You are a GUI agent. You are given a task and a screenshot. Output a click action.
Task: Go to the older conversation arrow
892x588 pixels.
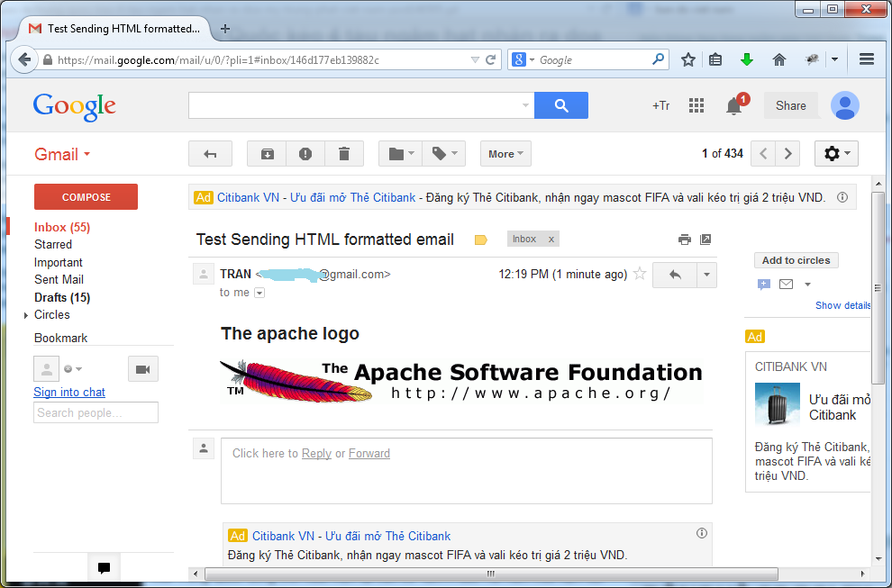[787, 154]
